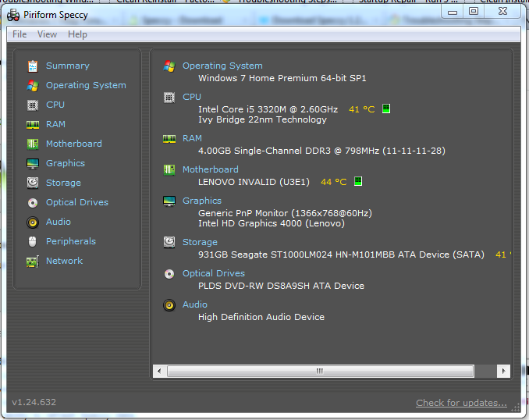Open the Help menu
The height and width of the screenshot is (420, 529).
click(x=77, y=34)
